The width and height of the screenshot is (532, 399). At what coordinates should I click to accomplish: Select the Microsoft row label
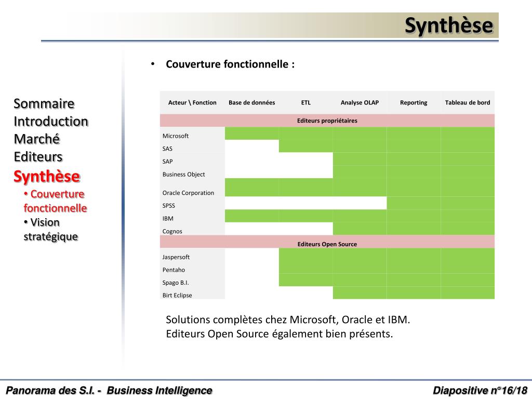tap(176, 136)
